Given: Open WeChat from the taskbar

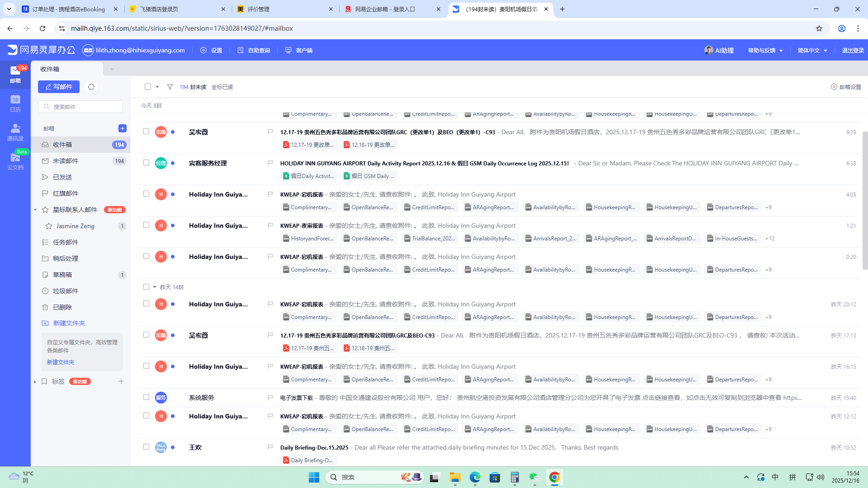Looking at the screenshot, I should click(534, 477).
